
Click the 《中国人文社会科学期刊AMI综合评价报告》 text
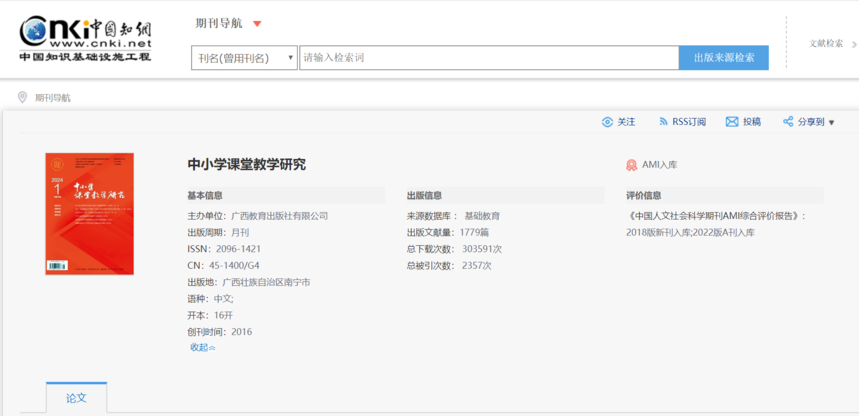coord(716,216)
